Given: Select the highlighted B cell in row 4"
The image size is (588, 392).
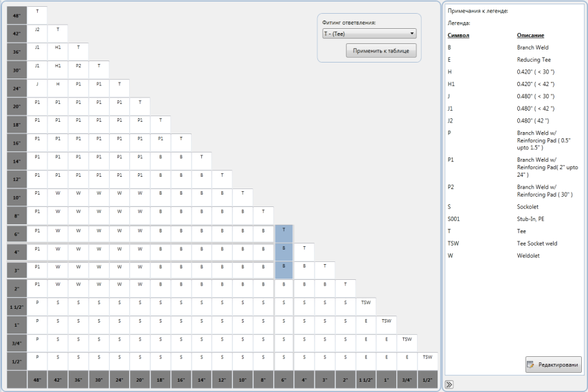Looking at the screenshot, I should tap(284, 252).
